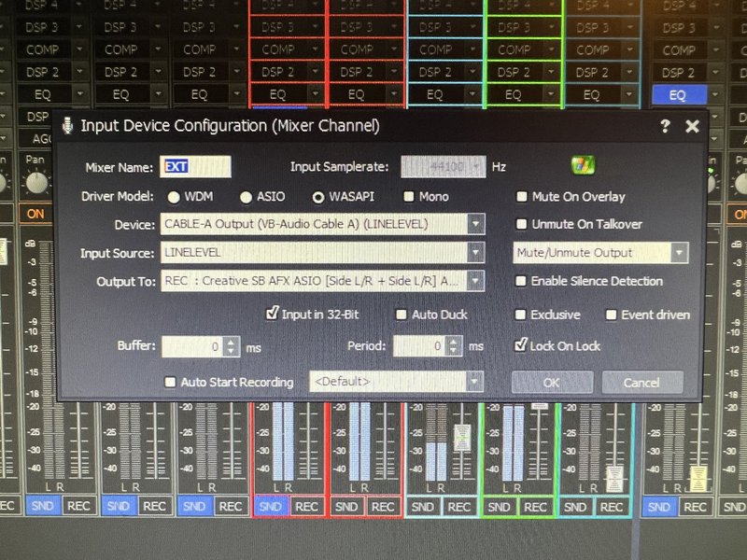Enable the Auto Duck option
The height and width of the screenshot is (560, 747).
click(x=402, y=315)
